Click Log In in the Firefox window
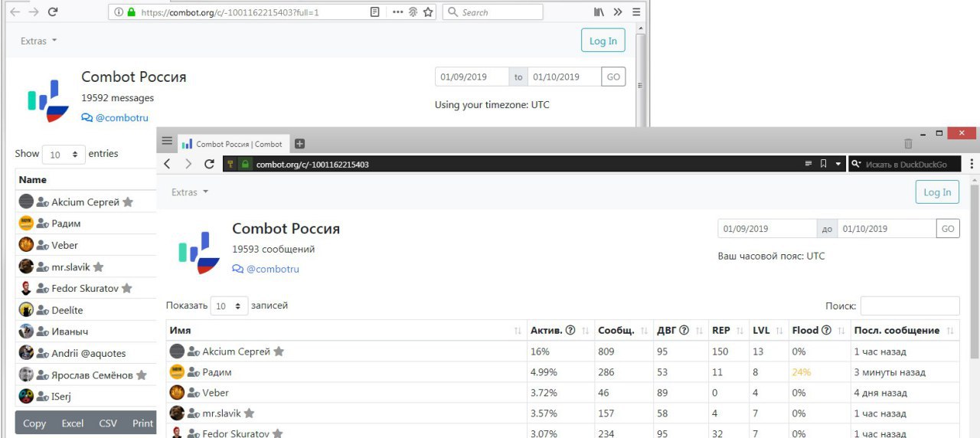This screenshot has width=980, height=438. (x=603, y=41)
